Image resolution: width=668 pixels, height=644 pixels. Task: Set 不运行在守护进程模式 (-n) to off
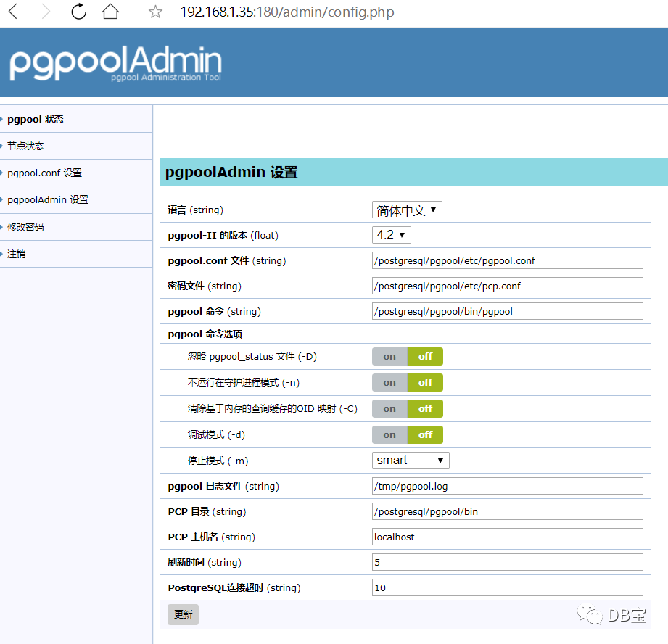tap(425, 382)
